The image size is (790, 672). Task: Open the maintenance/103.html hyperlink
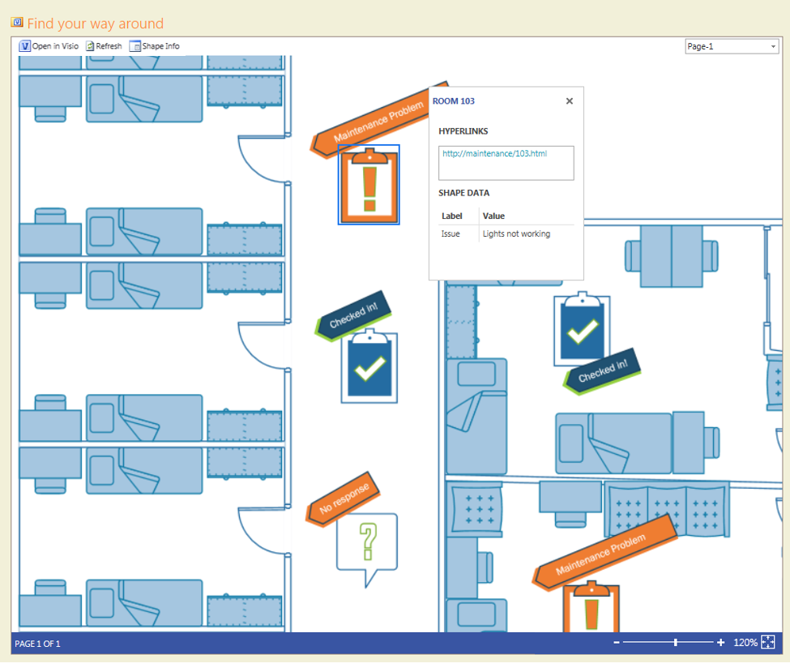pyautogui.click(x=494, y=153)
